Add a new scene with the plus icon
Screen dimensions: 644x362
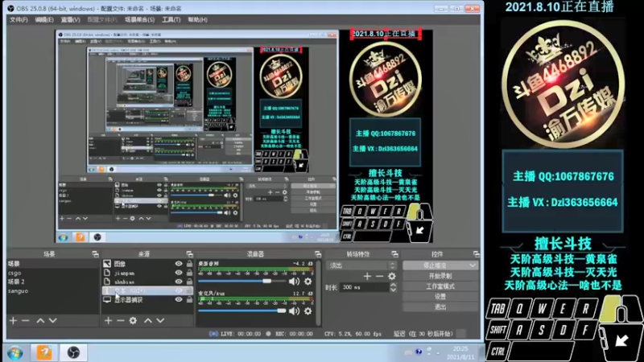13,320
